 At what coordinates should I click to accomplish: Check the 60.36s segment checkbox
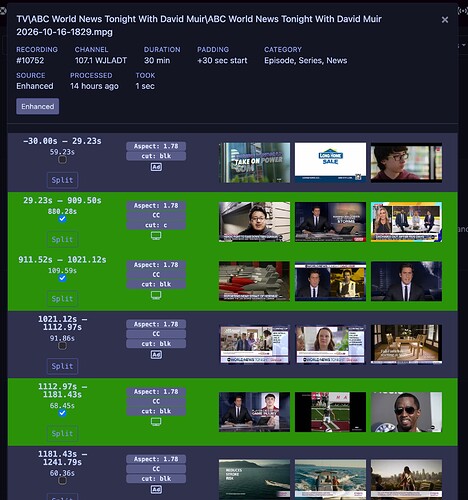point(62,481)
